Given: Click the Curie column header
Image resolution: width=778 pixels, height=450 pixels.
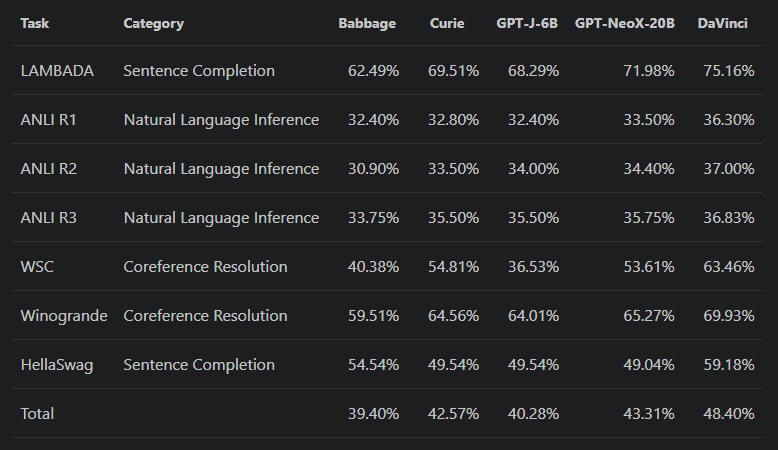Looking at the screenshot, I should (x=447, y=23).
